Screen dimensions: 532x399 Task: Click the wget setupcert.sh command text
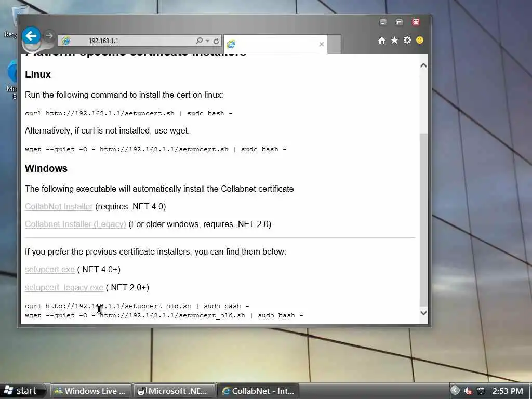[x=156, y=149]
